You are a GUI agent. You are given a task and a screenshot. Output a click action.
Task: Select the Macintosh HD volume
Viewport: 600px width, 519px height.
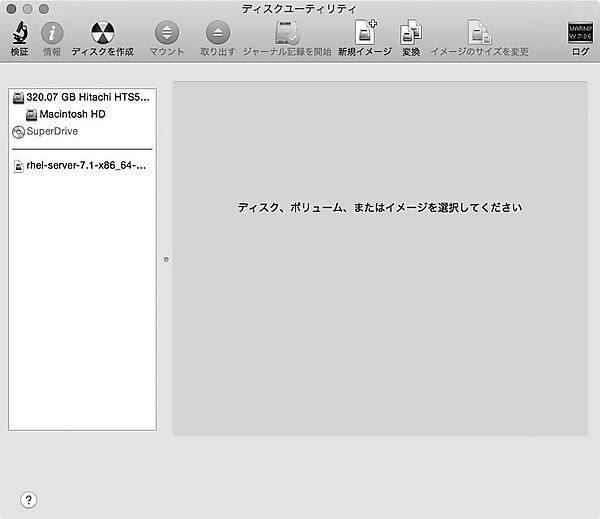[x=72, y=115]
